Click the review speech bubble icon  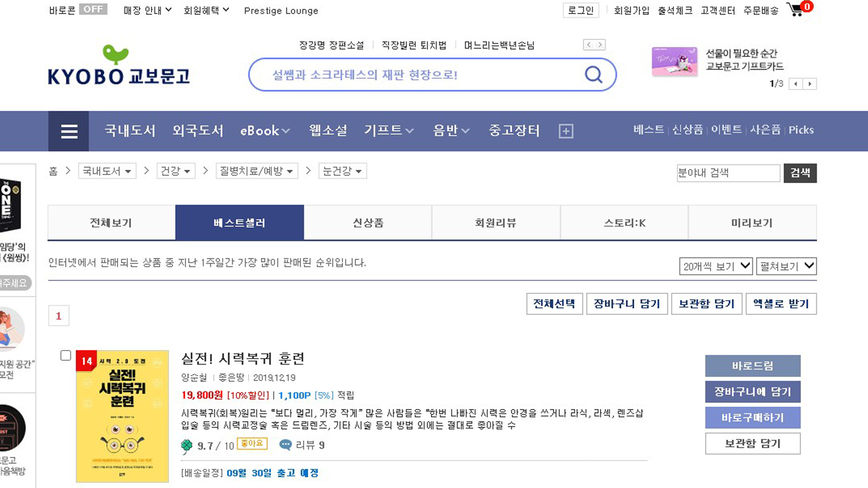point(285,445)
